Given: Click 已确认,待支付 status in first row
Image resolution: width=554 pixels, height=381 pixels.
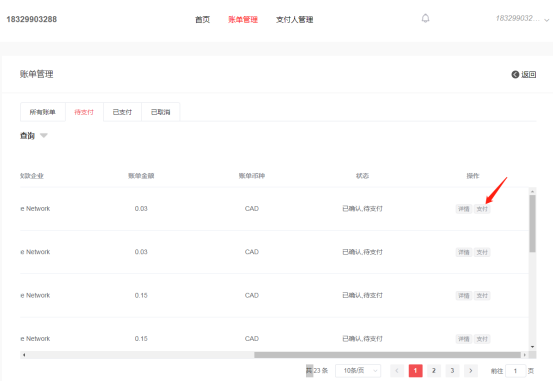Looking at the screenshot, I should pyautogui.click(x=362, y=209).
